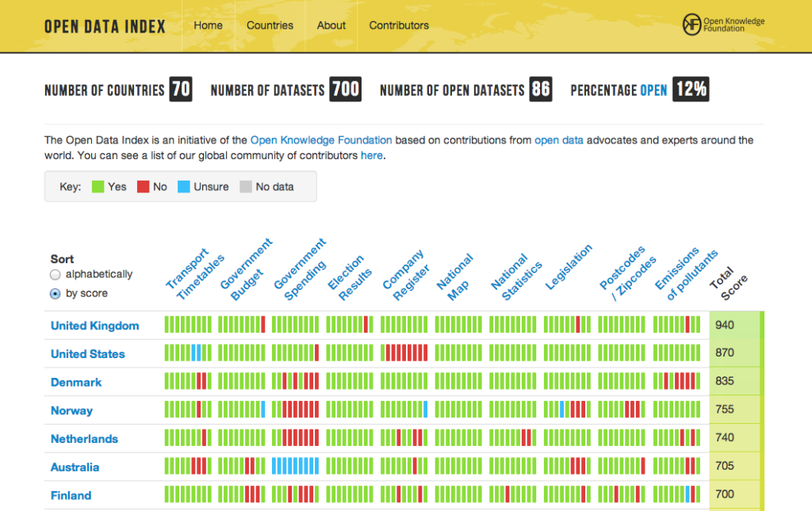Open Government Budget column header
The image size is (812, 511).
[247, 270]
